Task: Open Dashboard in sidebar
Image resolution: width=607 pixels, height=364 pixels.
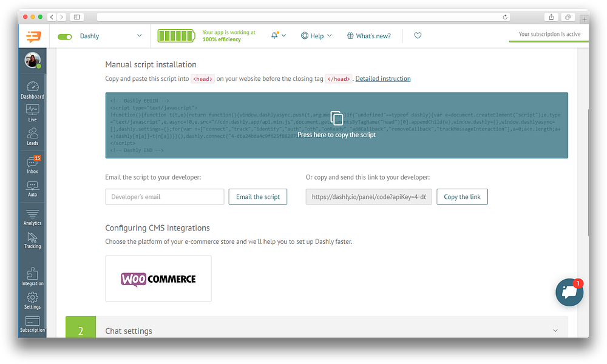Action: point(33,90)
